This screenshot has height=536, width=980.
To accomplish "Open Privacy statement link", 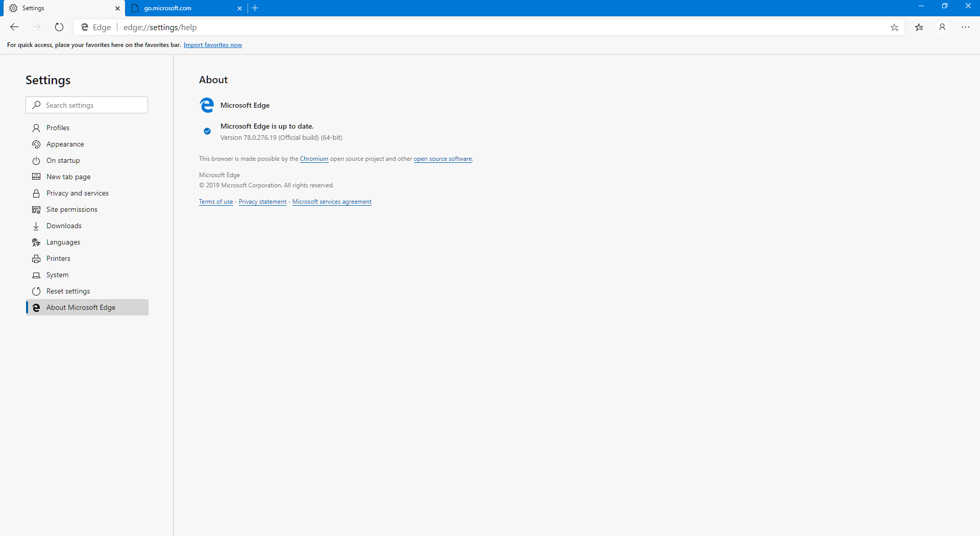I will (x=262, y=202).
